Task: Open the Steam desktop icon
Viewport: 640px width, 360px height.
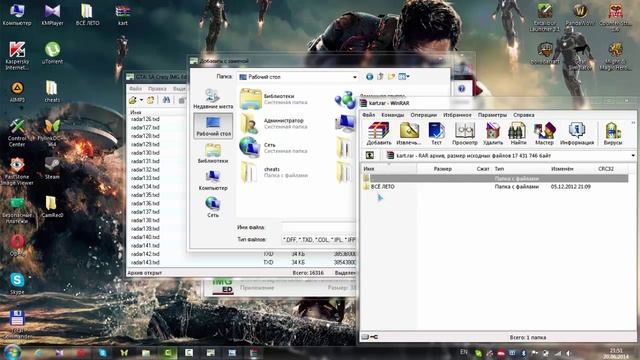Action: click(x=52, y=168)
